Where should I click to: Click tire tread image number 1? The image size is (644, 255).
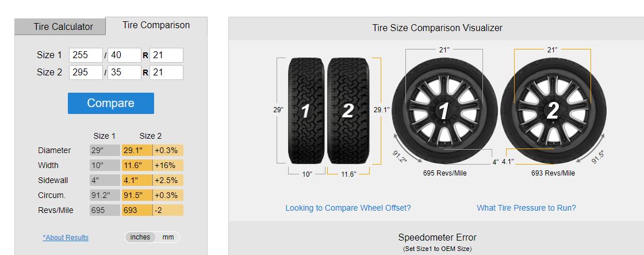click(x=306, y=111)
